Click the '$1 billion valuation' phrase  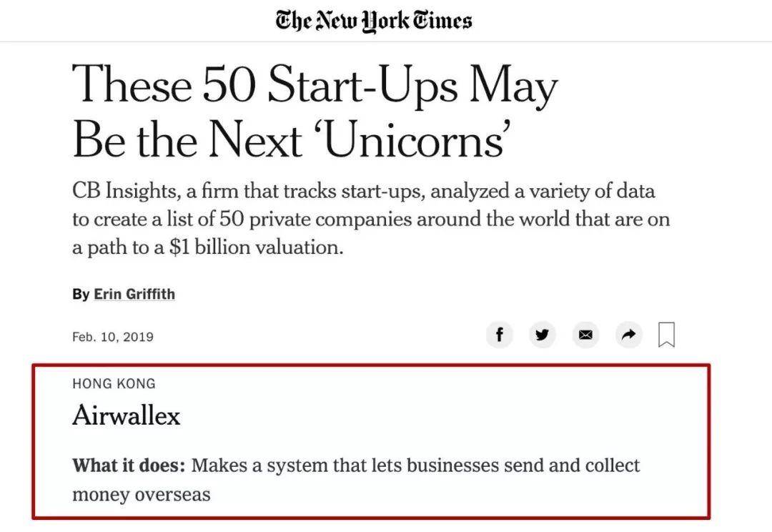pyautogui.click(x=256, y=247)
